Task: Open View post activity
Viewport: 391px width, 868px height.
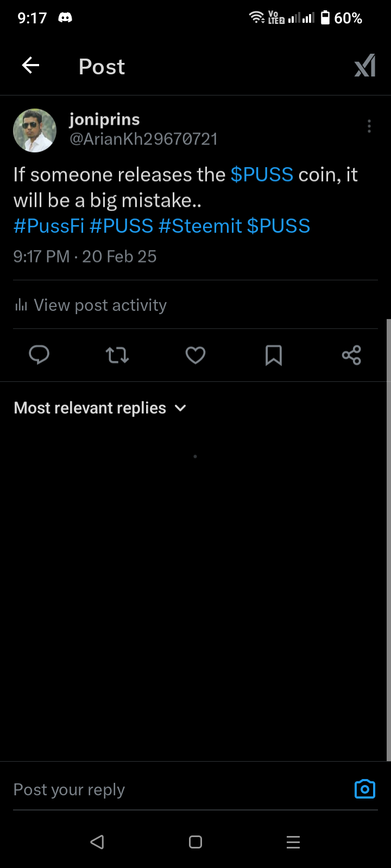Action: [x=90, y=305]
